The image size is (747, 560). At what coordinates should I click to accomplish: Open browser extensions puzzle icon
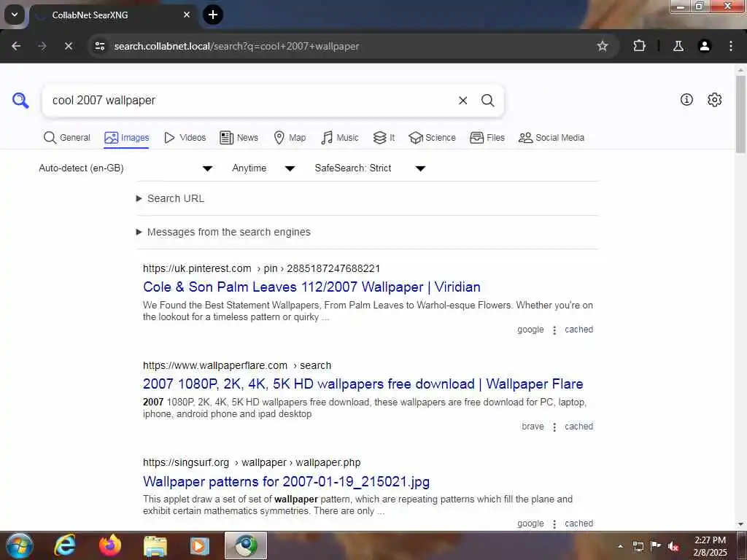639,46
